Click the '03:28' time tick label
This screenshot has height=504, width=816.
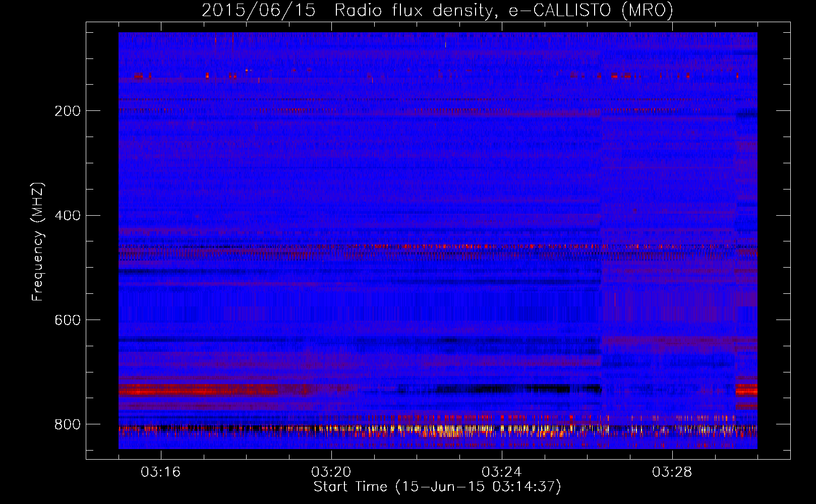672,472
